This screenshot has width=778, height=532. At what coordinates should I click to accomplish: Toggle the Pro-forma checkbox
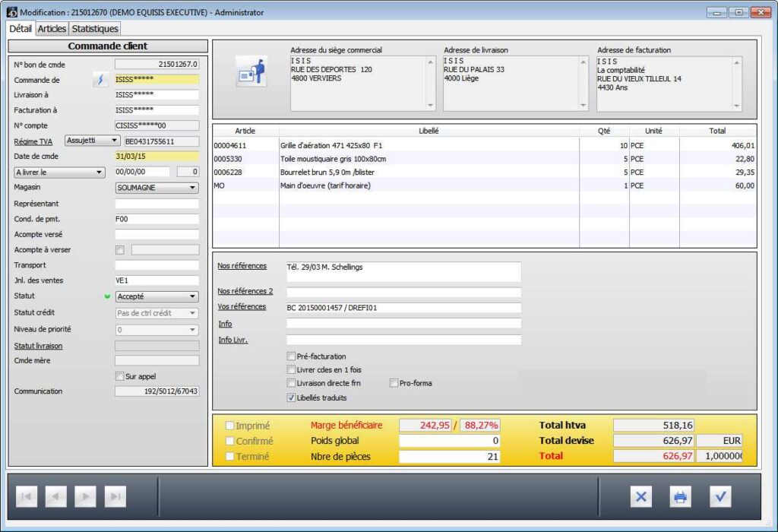[x=394, y=383]
